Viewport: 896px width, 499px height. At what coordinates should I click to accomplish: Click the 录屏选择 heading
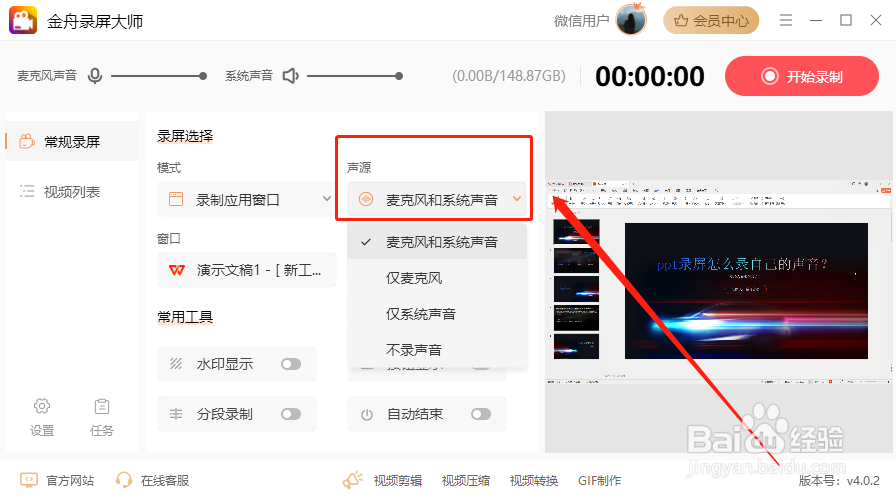(x=185, y=136)
